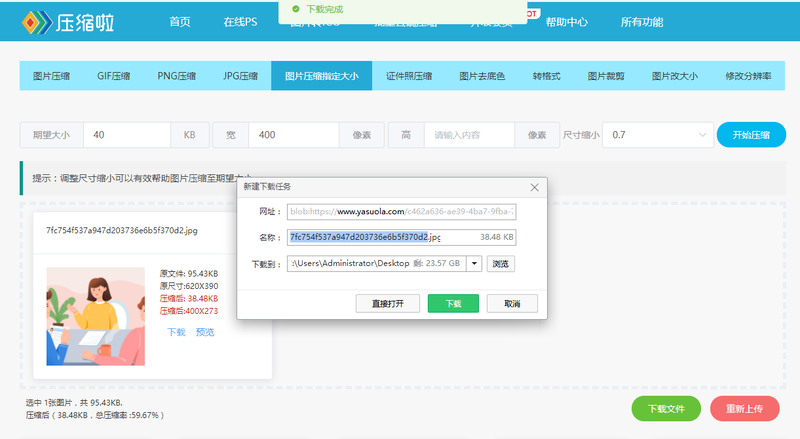The height and width of the screenshot is (439, 800).
Task: Open 所有功能 in the top navigation
Action: click(x=642, y=22)
